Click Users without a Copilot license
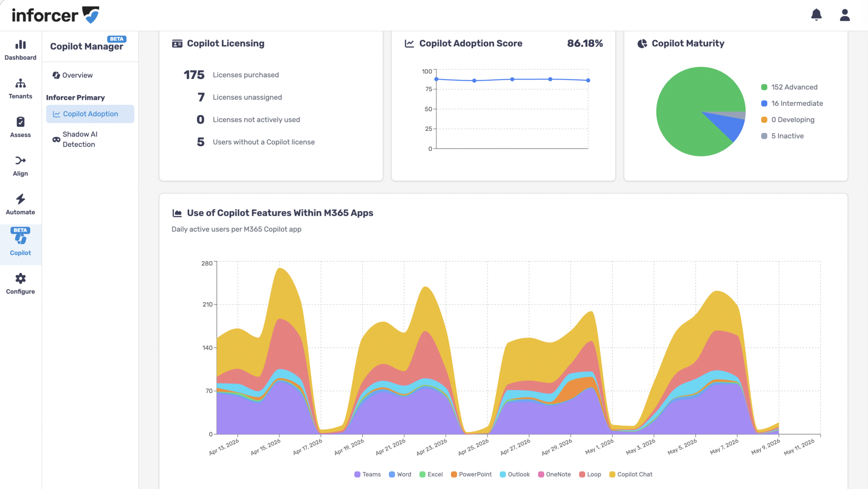 [264, 142]
